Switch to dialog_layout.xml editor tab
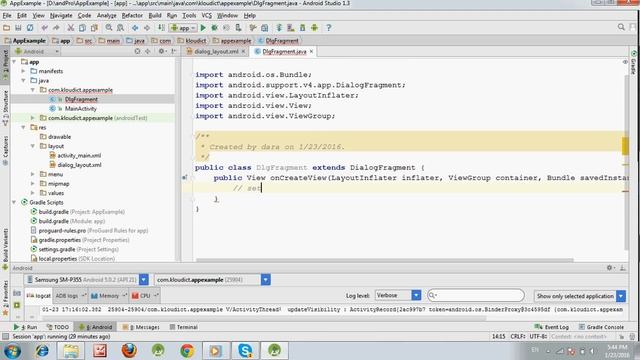 [216, 51]
